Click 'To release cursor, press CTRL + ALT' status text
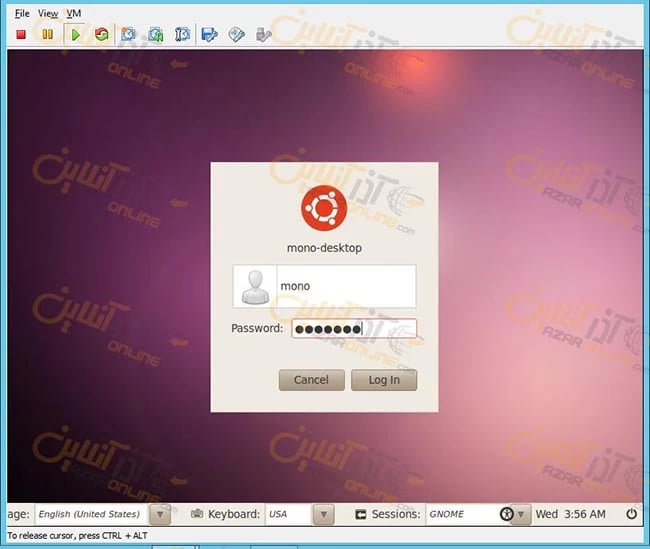Screen dimensions: 650x549 click(78, 536)
